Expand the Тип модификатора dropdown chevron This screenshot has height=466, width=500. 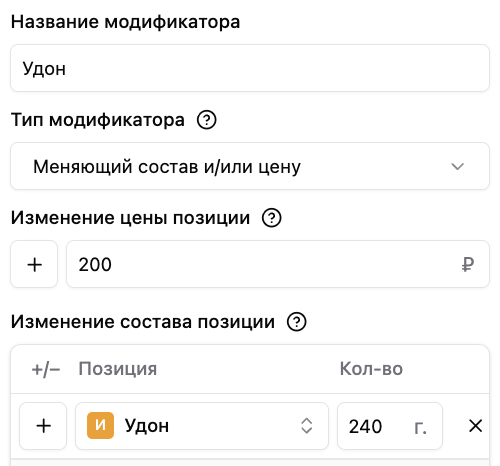coord(457,166)
